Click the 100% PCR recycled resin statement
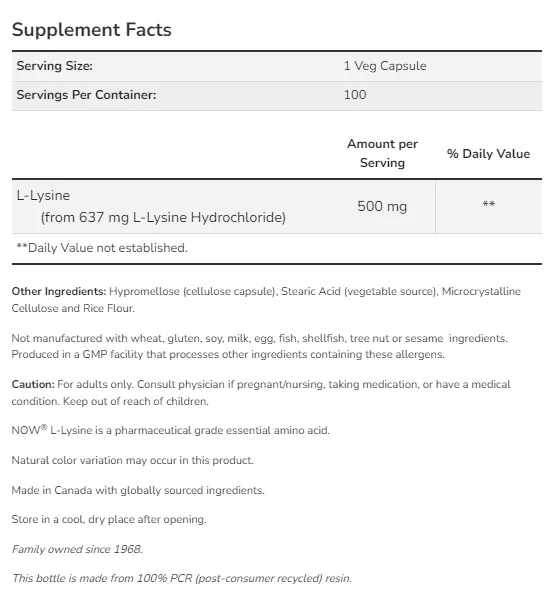The height and width of the screenshot is (599, 556). (182, 578)
